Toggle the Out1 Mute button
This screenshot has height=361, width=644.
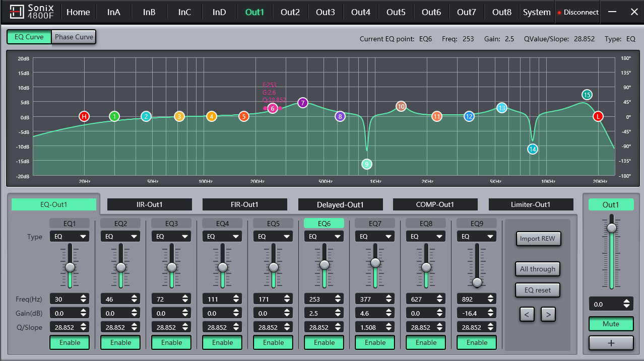point(611,324)
